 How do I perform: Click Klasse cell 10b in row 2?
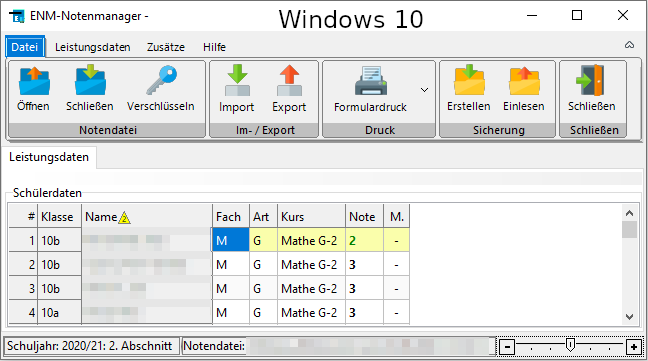(x=60, y=264)
